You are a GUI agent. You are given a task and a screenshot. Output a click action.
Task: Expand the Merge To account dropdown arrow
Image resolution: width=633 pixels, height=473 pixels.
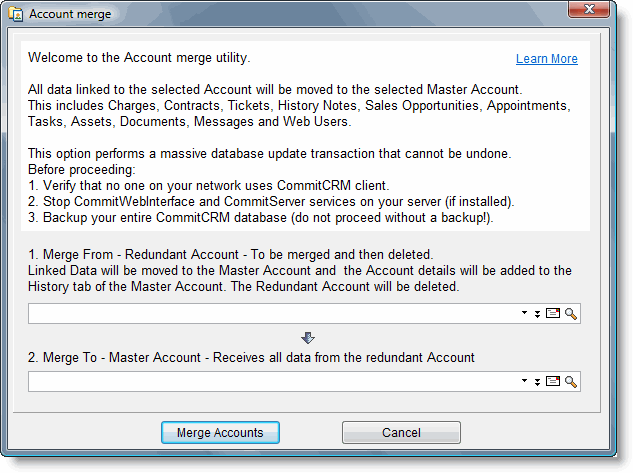pyautogui.click(x=525, y=382)
